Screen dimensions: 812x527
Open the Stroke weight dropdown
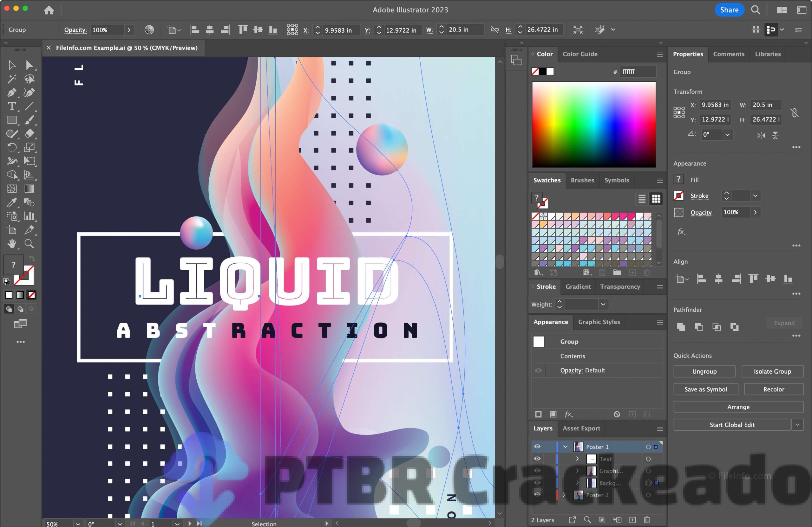coord(603,304)
